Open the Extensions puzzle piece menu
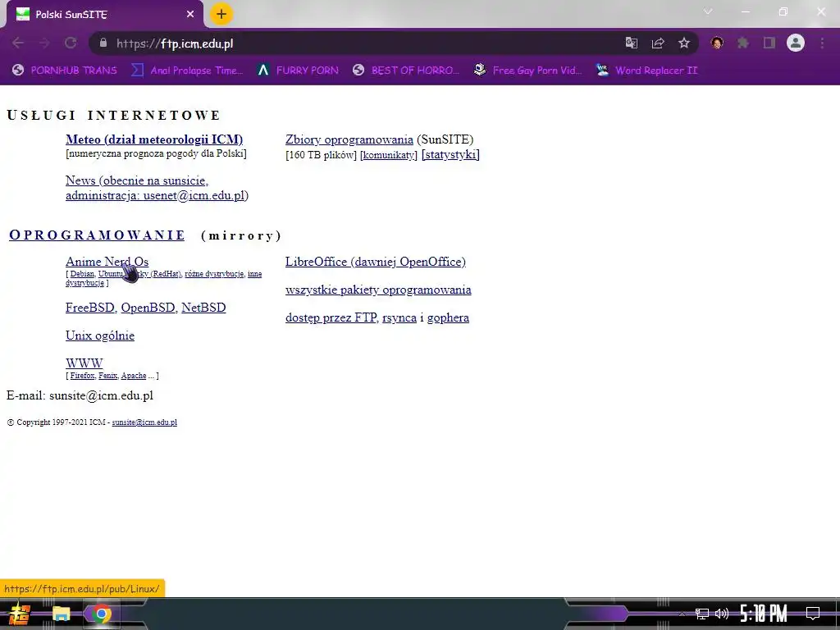Image resolution: width=840 pixels, height=630 pixels. pos(743,43)
